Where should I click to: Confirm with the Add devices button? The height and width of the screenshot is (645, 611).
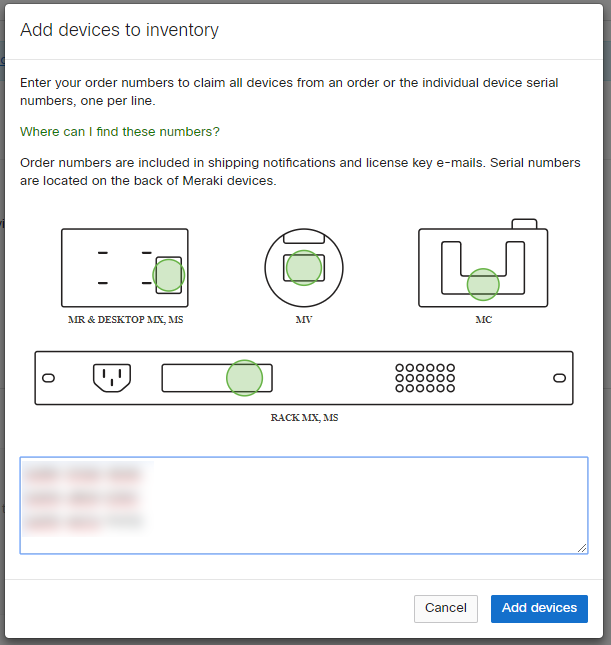[x=539, y=608]
